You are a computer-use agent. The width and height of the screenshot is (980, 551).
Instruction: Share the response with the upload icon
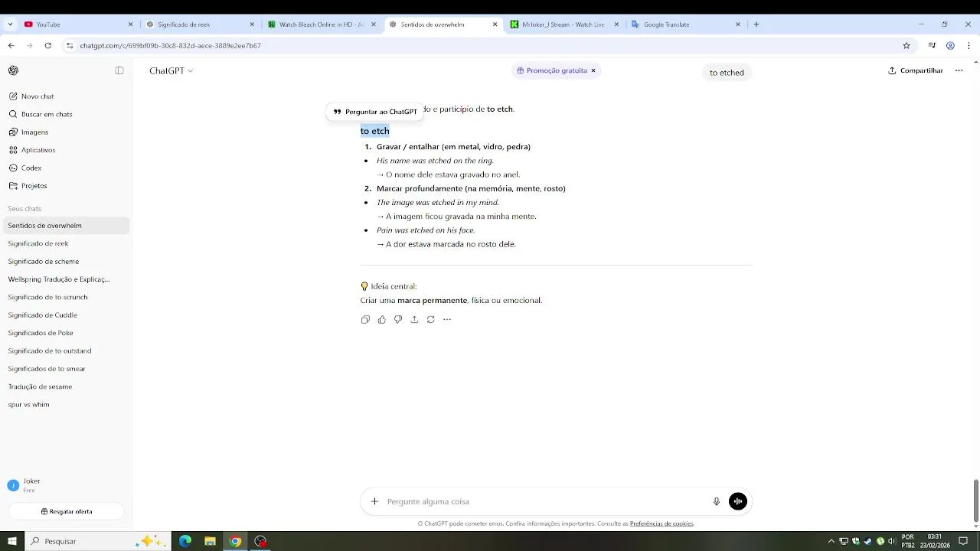(414, 319)
